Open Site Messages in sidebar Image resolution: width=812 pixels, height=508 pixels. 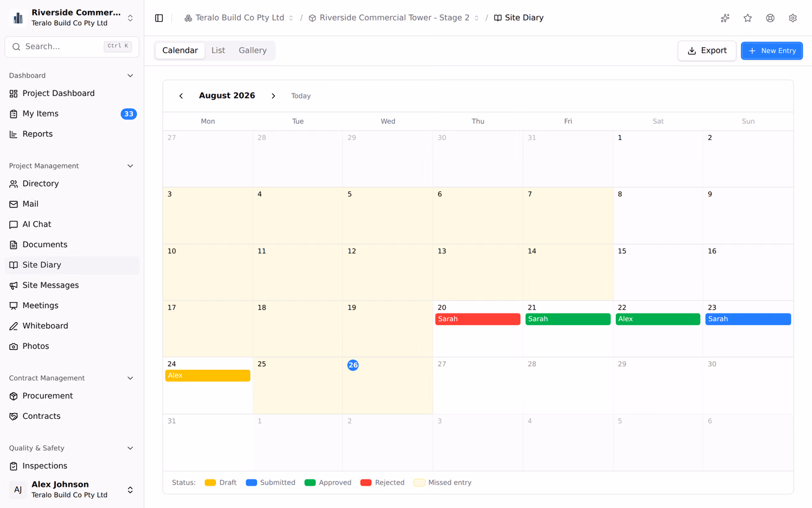click(x=72, y=286)
